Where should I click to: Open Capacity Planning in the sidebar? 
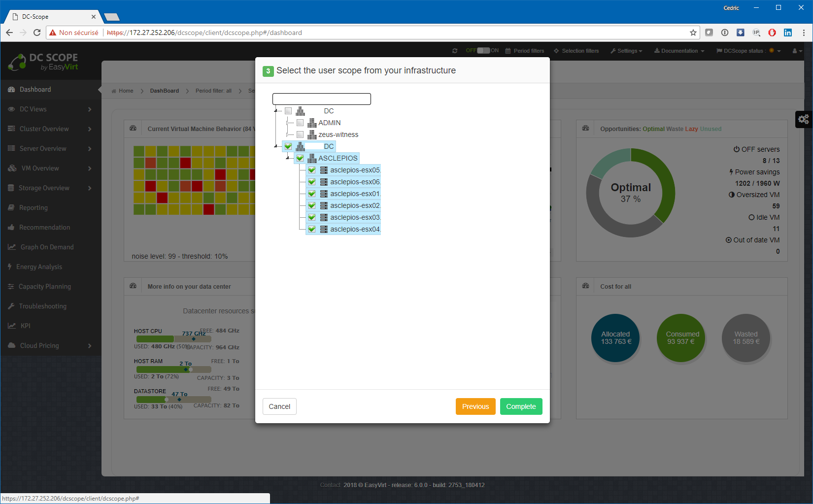pyautogui.click(x=44, y=286)
